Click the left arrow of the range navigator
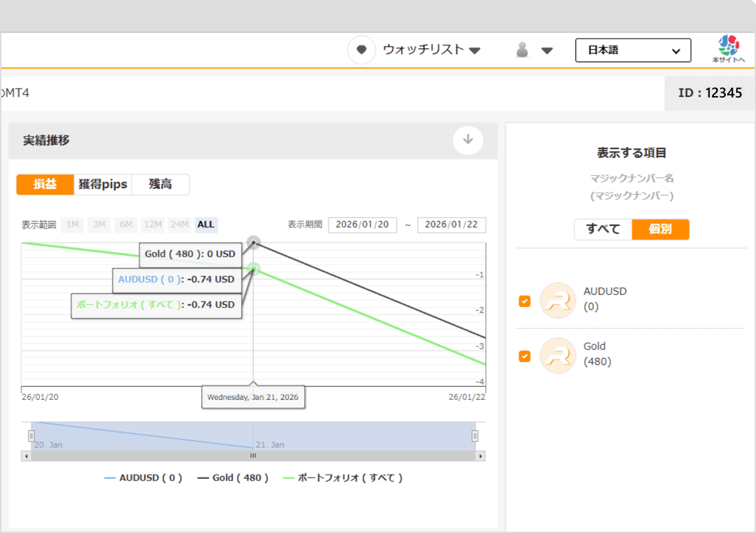Viewport: 756px width, 533px height. click(25, 455)
